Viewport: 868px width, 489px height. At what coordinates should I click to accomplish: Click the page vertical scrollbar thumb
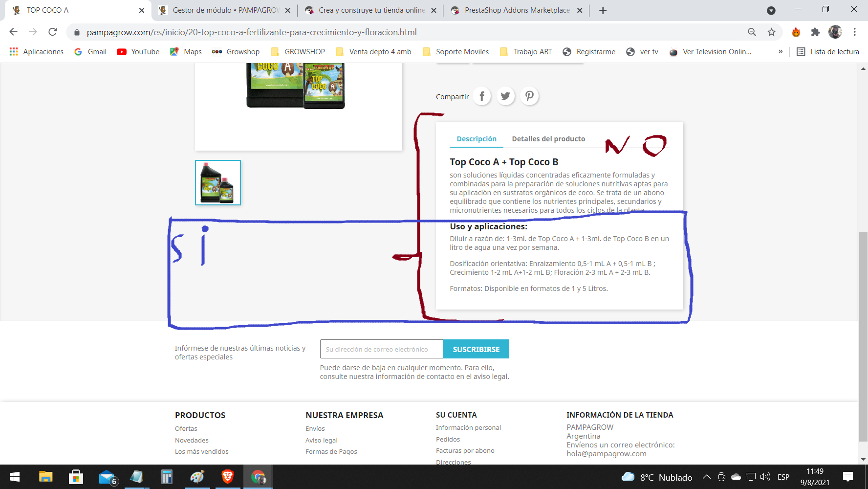(863, 337)
